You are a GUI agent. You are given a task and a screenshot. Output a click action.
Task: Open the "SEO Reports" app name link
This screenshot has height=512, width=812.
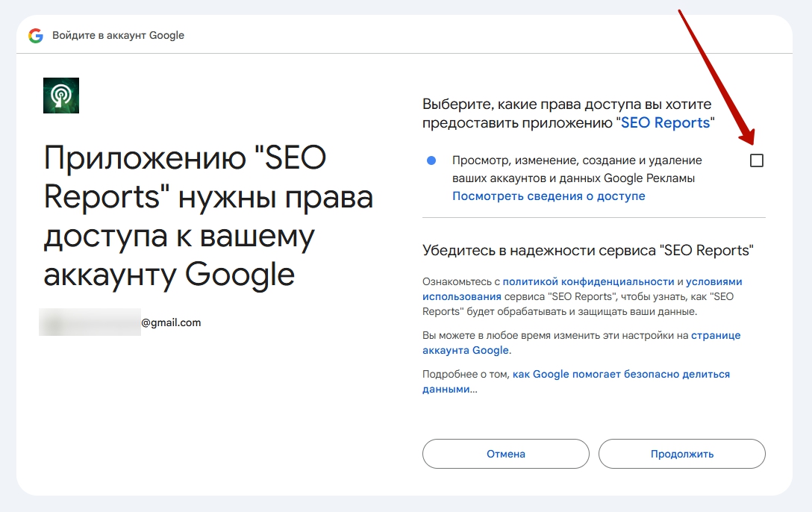(665, 122)
